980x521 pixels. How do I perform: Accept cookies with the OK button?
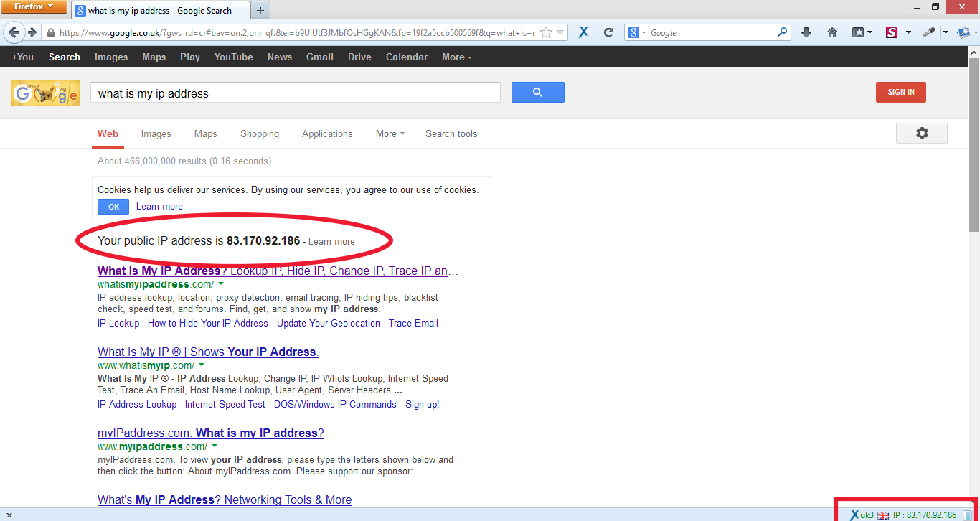click(x=113, y=207)
